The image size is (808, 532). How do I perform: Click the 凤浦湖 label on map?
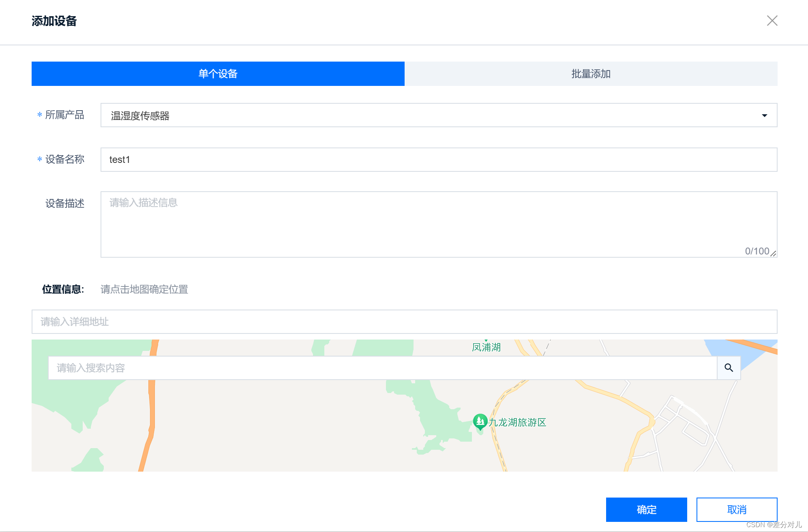486,347
